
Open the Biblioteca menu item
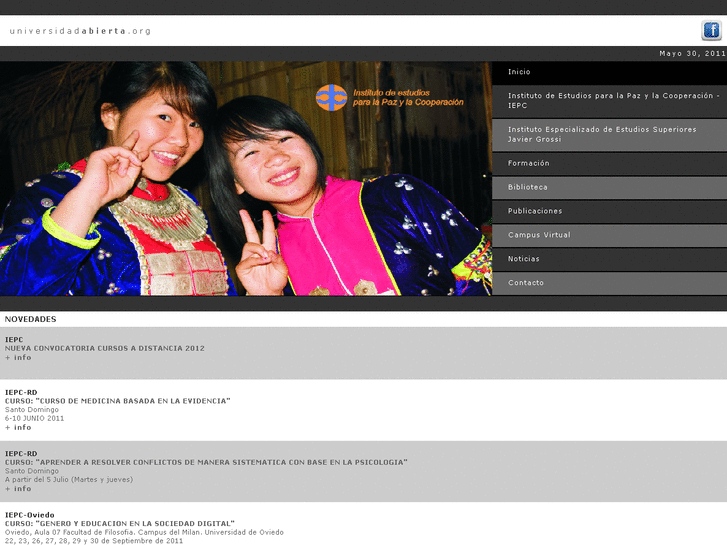[x=609, y=187]
